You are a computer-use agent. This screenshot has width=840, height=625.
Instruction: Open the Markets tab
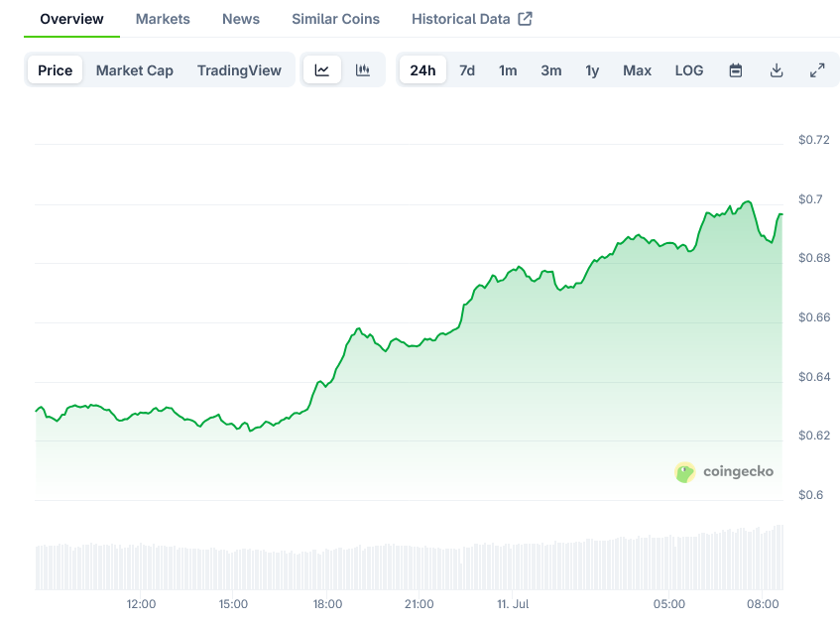click(x=163, y=19)
